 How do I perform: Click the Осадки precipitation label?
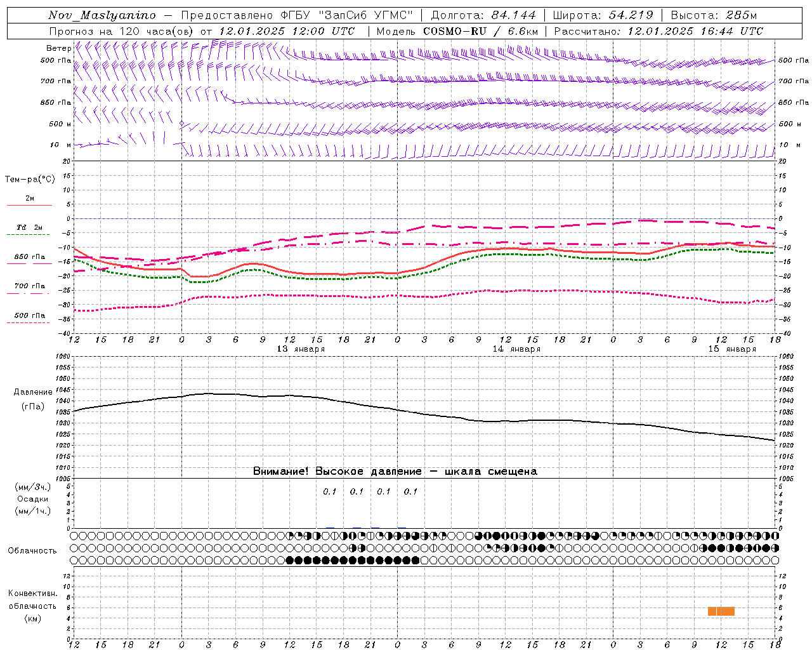point(33,499)
